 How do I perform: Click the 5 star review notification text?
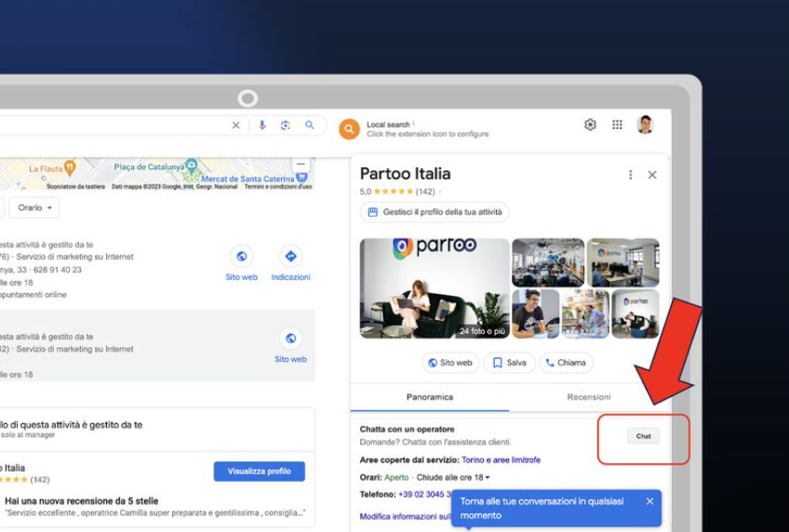[x=82, y=501]
